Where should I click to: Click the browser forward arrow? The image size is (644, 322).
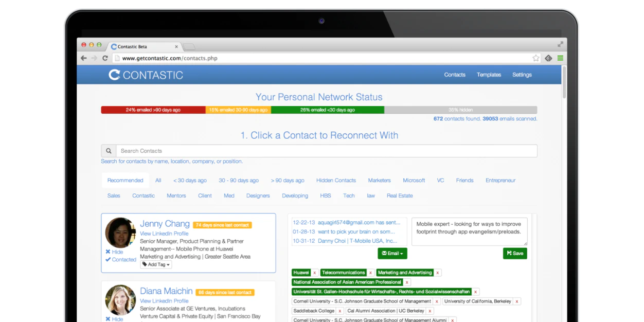94,58
